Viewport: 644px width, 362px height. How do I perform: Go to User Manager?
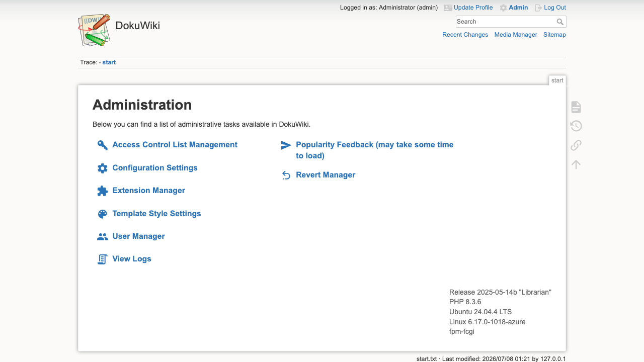138,236
